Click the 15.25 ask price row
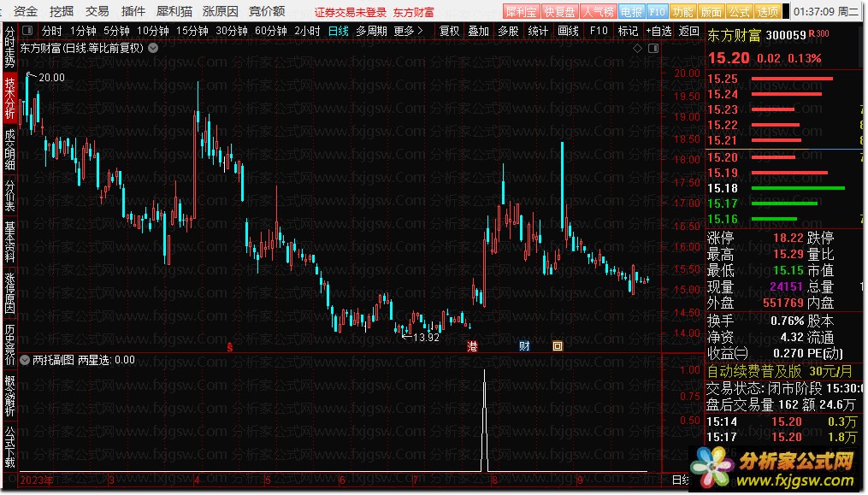 784,79
